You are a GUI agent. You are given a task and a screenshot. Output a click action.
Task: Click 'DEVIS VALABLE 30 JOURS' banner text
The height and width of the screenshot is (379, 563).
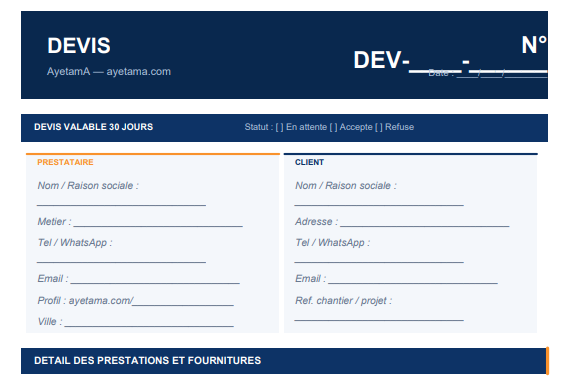click(93, 127)
